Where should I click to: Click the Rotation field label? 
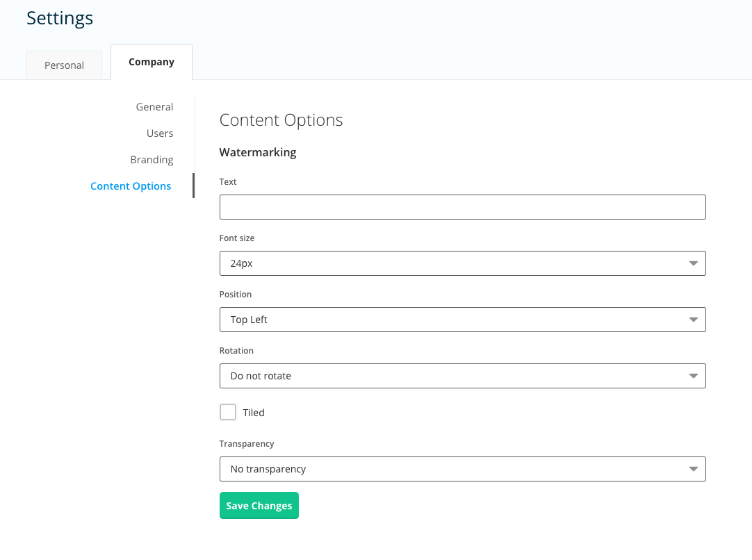pos(236,350)
